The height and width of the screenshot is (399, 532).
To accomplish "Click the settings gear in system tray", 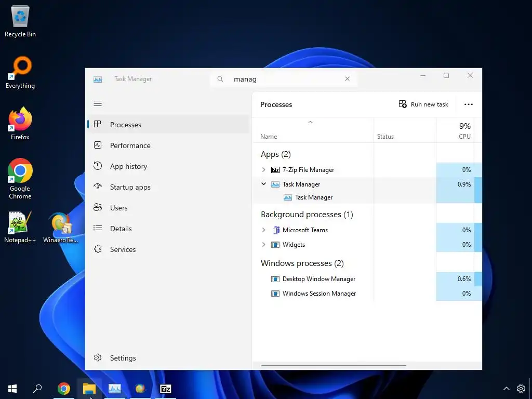I will (521, 389).
